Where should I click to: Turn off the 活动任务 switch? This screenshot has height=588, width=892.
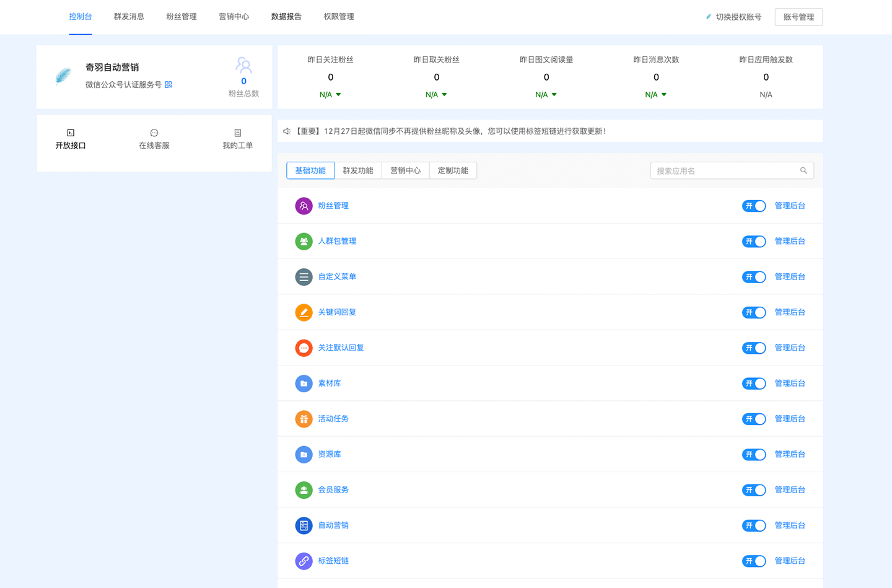coord(754,419)
